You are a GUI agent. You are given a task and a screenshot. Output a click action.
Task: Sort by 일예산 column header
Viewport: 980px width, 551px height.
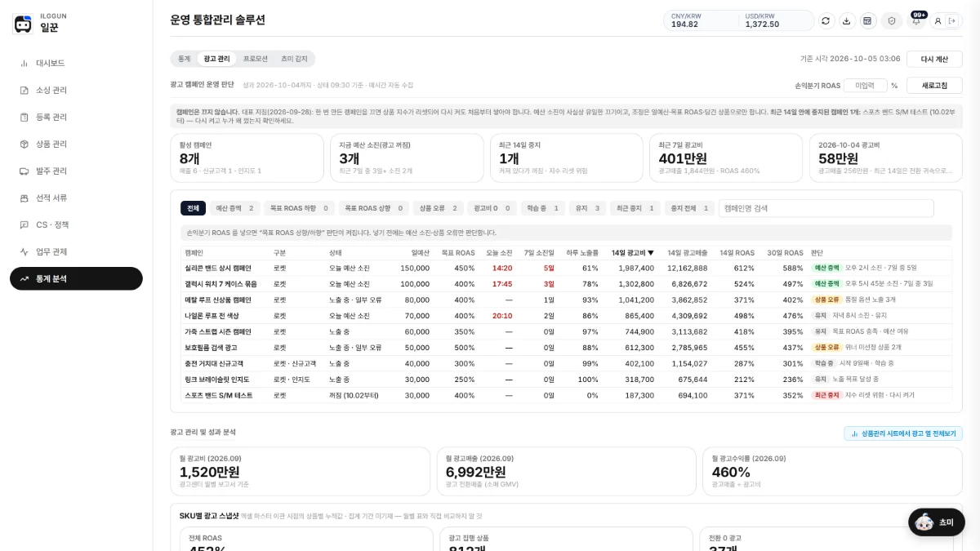pos(420,253)
